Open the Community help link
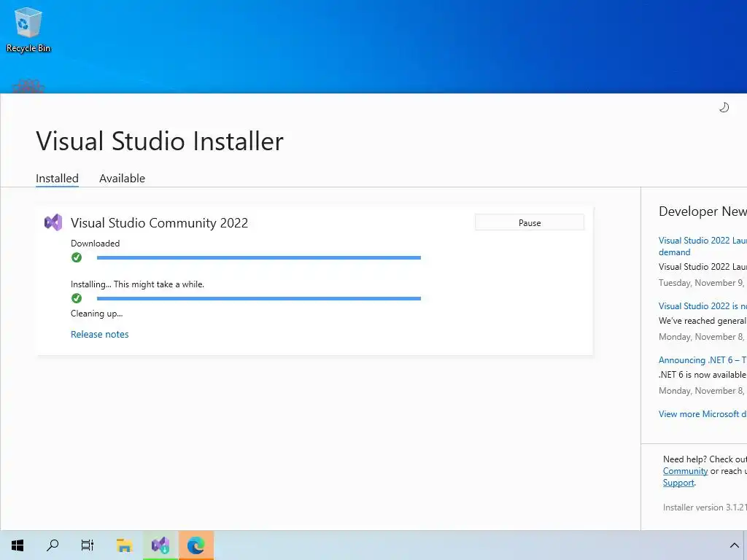747x560 pixels. (x=685, y=471)
